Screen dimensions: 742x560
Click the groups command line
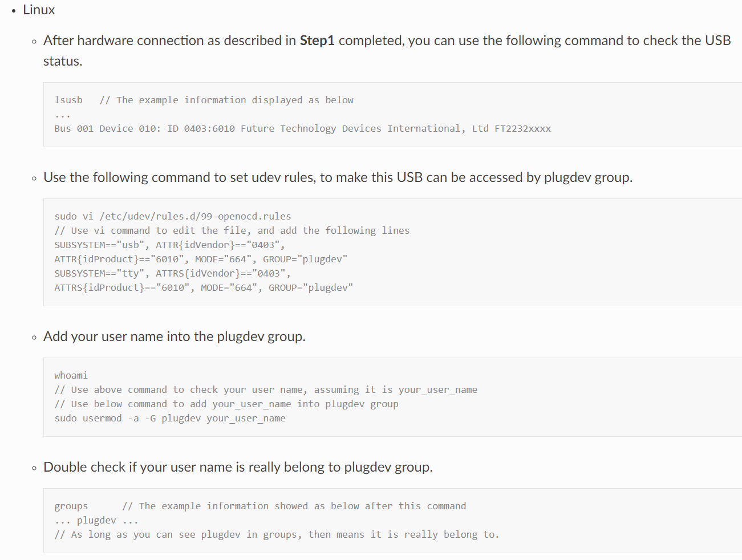tap(260, 506)
